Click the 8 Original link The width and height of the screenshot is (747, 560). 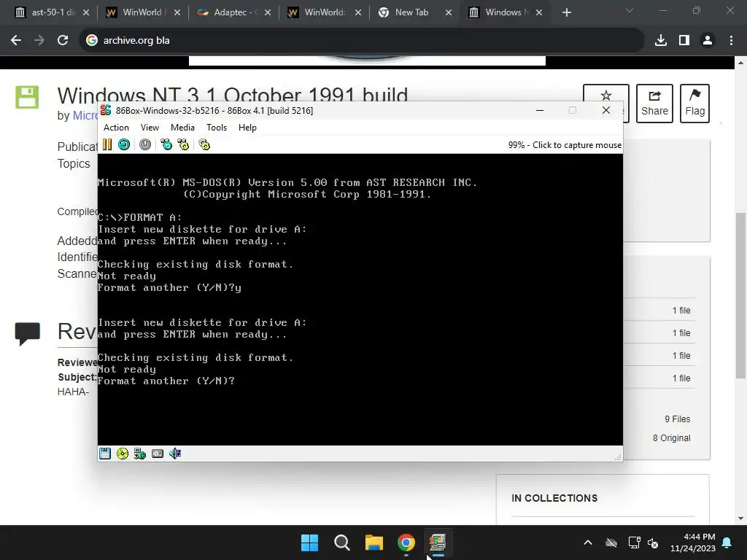coord(671,438)
